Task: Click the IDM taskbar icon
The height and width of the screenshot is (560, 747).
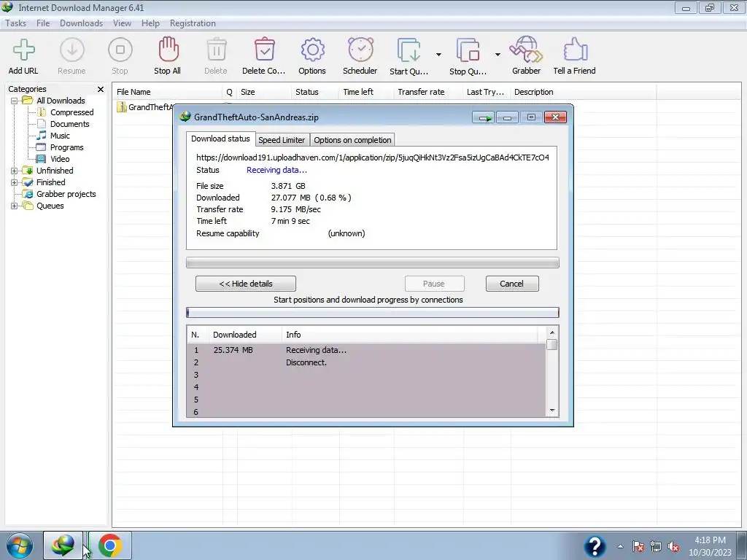Action: [63, 545]
